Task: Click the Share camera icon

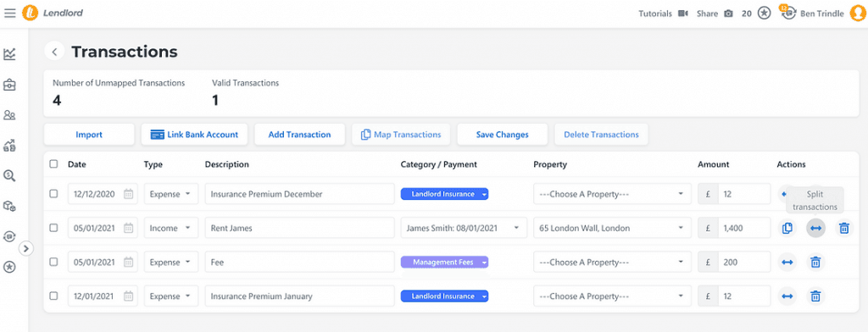Action: pyautogui.click(x=728, y=14)
